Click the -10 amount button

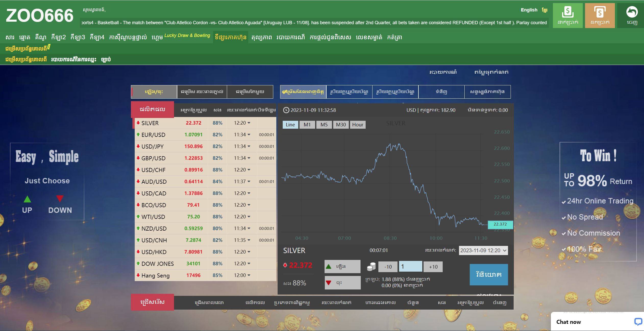[x=388, y=267]
